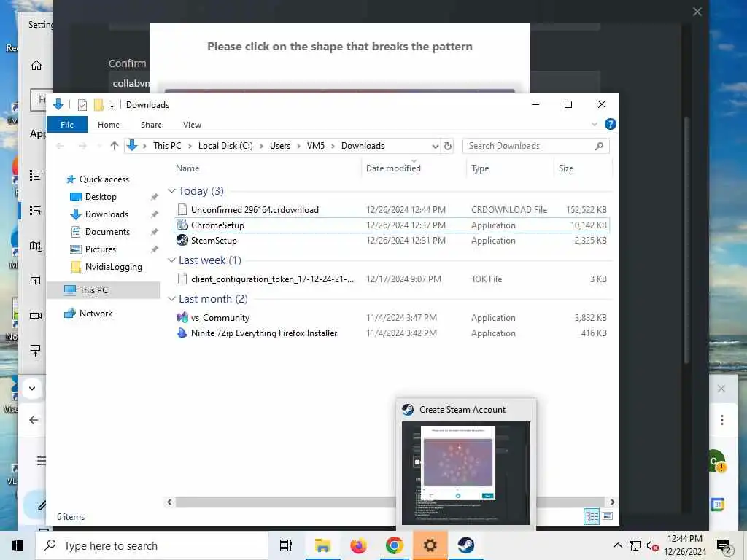This screenshot has width=747, height=560.
Task: Sort by the Date modified column header
Action: click(x=393, y=168)
